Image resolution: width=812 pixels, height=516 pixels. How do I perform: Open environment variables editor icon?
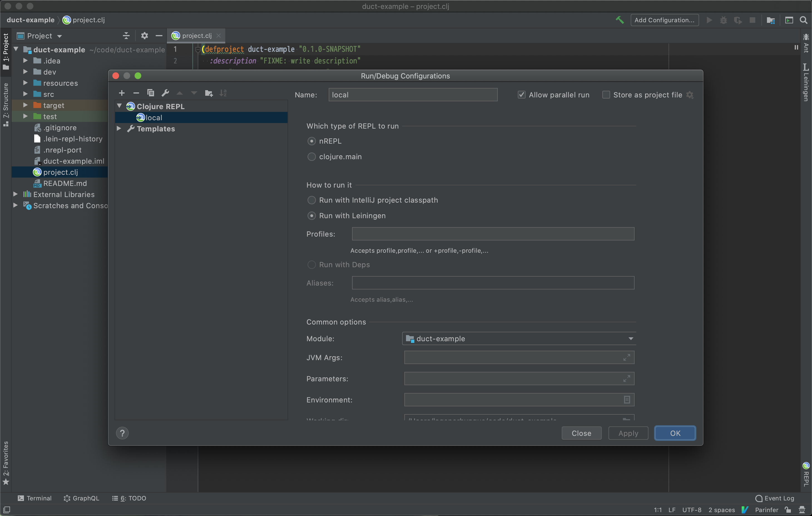tap(627, 400)
